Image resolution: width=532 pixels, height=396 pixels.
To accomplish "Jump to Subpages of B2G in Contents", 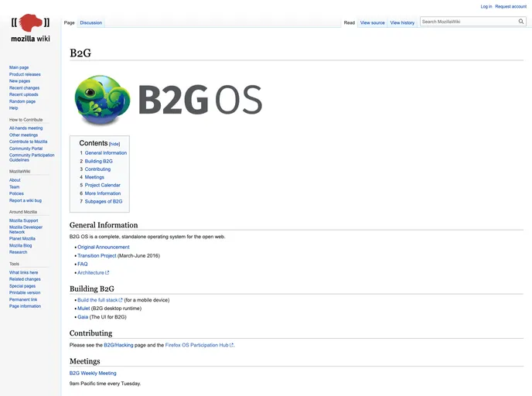I will [x=104, y=201].
